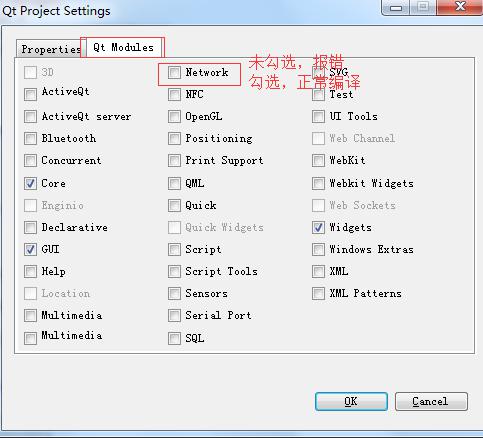
Task: Uncheck the Core module
Action: pyautogui.click(x=30, y=183)
